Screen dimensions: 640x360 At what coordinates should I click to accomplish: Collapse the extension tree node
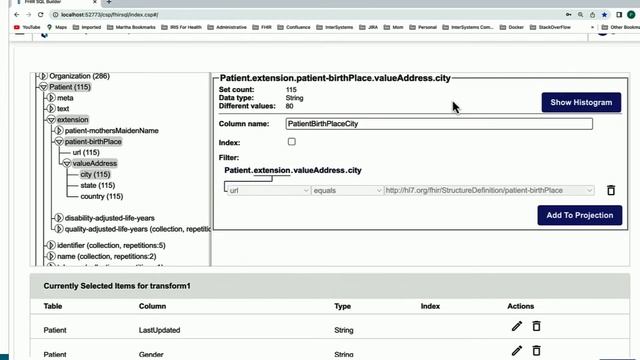(51, 120)
